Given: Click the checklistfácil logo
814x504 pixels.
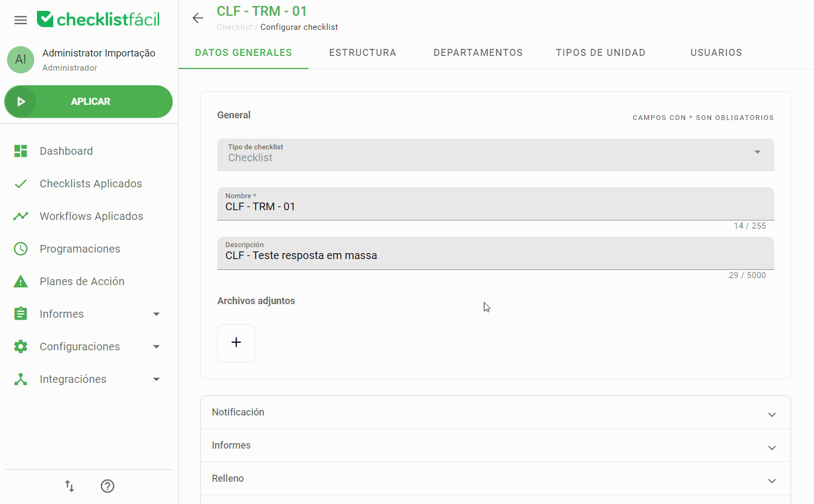Looking at the screenshot, I should tap(98, 19).
